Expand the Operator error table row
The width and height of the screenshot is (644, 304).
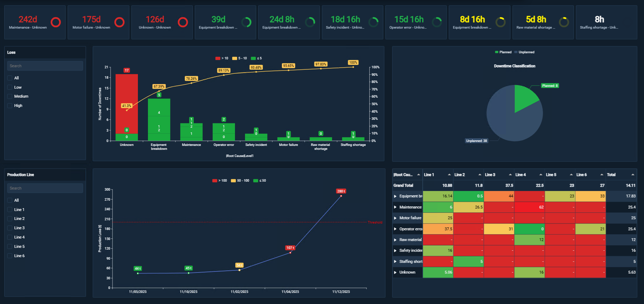pyautogui.click(x=395, y=229)
